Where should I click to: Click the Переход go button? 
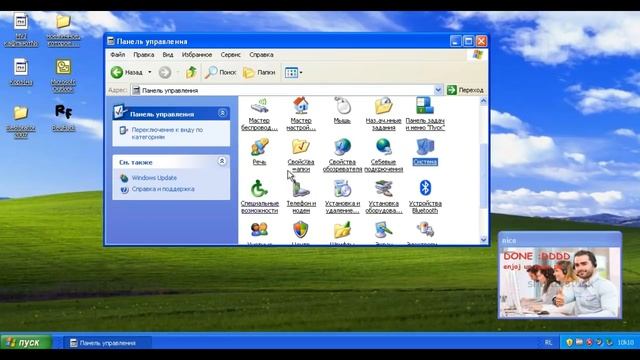[465, 90]
